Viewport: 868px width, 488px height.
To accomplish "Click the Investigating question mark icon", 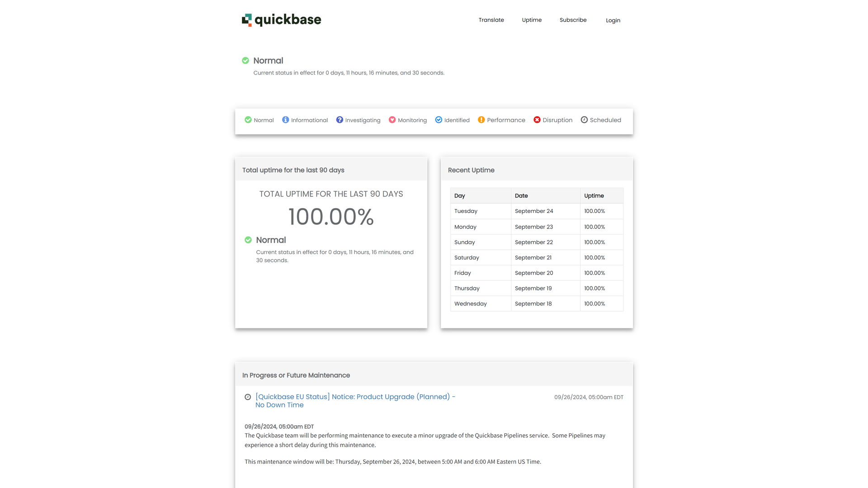I will pos(340,120).
